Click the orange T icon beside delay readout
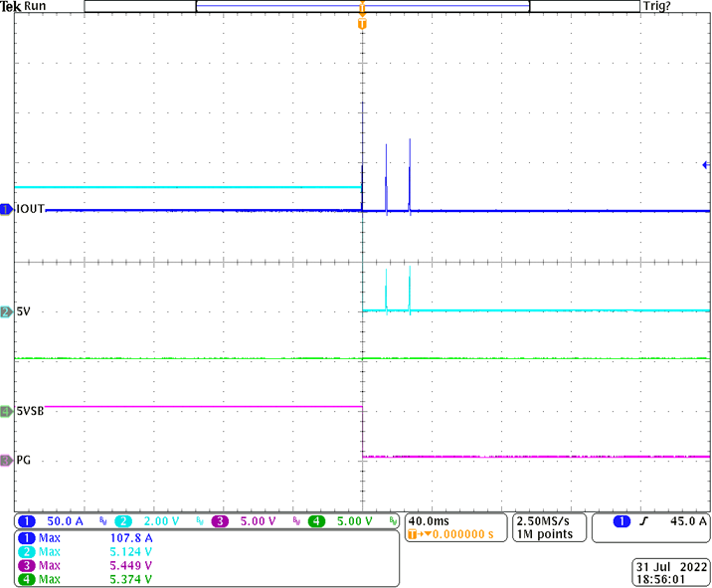The width and height of the screenshot is (712, 588). coord(413,534)
